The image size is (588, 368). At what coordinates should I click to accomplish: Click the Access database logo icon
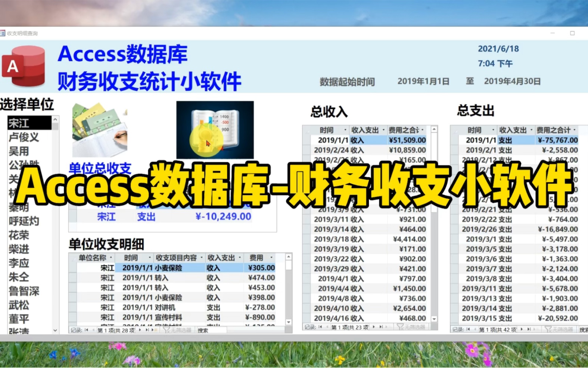click(x=24, y=66)
